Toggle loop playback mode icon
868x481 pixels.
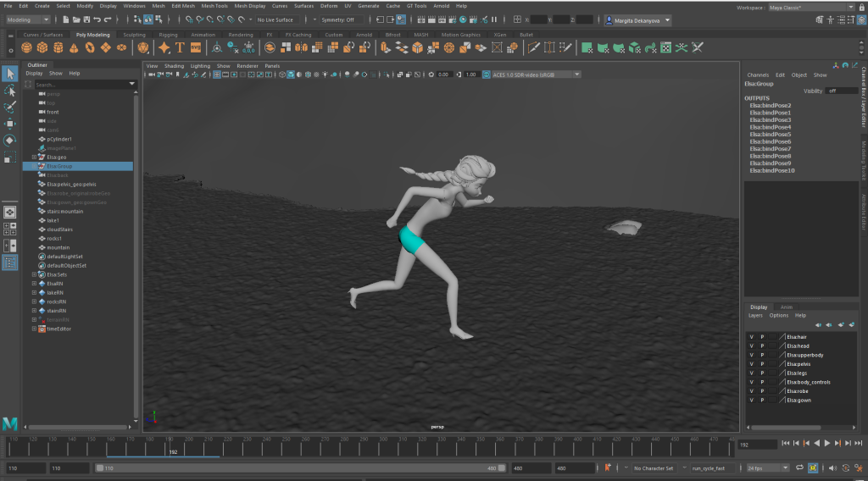click(x=799, y=467)
